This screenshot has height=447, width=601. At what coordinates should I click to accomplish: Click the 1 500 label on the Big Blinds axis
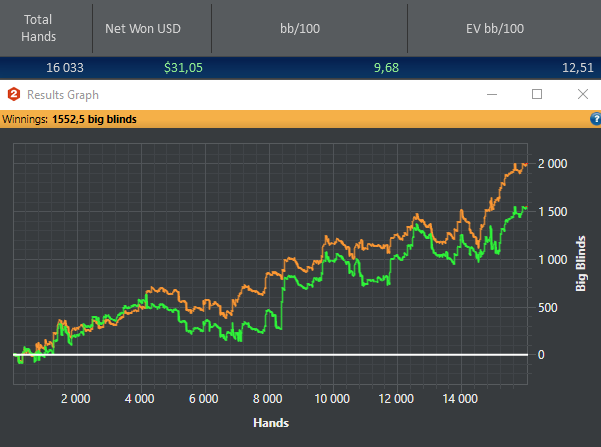pos(552,212)
